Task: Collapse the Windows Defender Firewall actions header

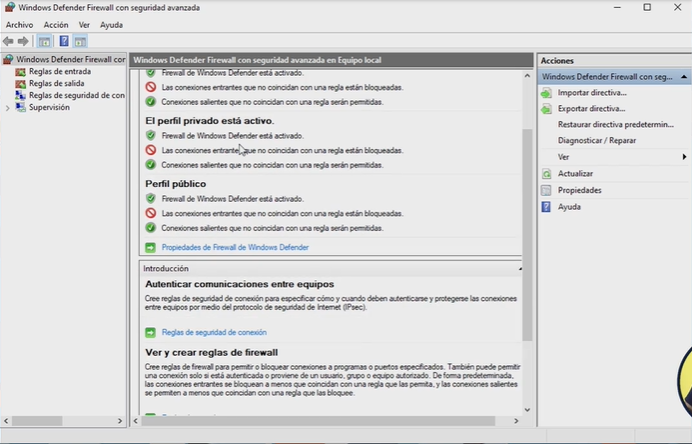Action: pos(684,77)
